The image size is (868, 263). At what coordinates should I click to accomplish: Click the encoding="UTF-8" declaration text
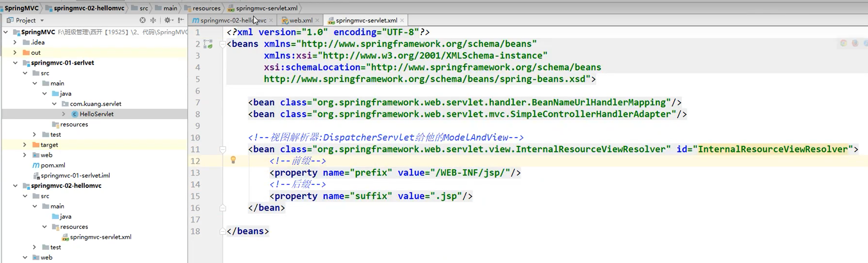[x=376, y=32]
